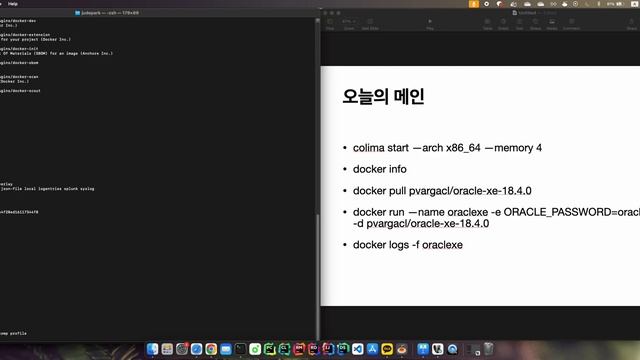Click the 'json-file local logentries splunk syslog' terminal line
The image size is (640, 360).
click(x=47, y=189)
